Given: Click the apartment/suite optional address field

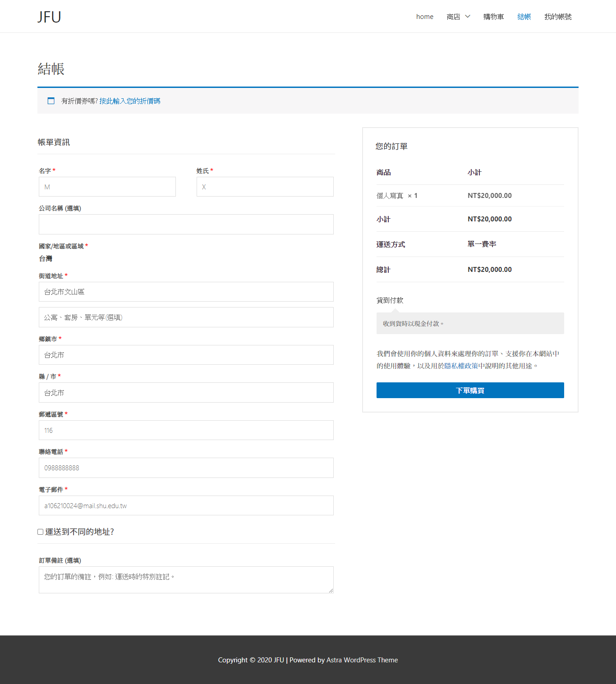Looking at the screenshot, I should tap(186, 317).
